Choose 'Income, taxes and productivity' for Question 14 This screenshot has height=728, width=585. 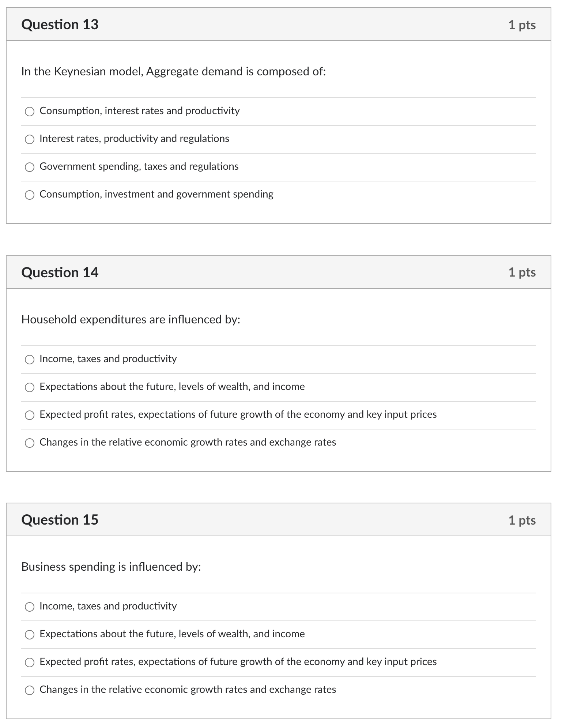coord(30,360)
